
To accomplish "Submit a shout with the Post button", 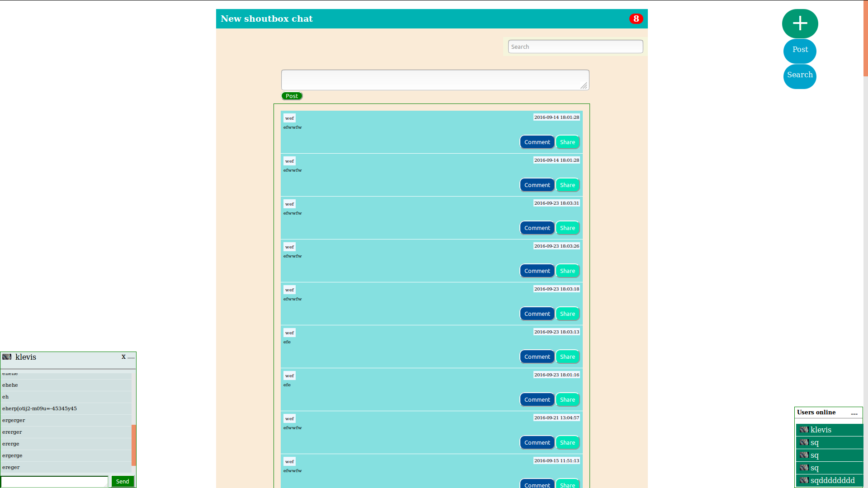I will click(x=292, y=96).
